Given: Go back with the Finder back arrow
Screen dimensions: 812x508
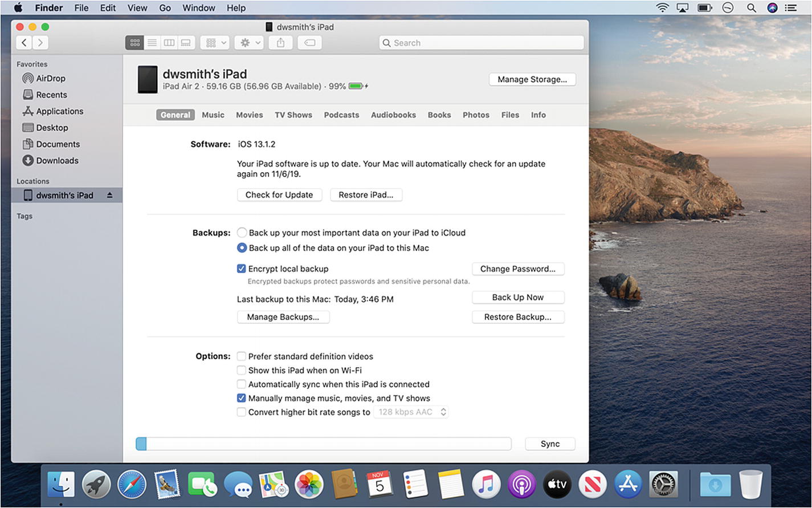Looking at the screenshot, I should point(24,43).
